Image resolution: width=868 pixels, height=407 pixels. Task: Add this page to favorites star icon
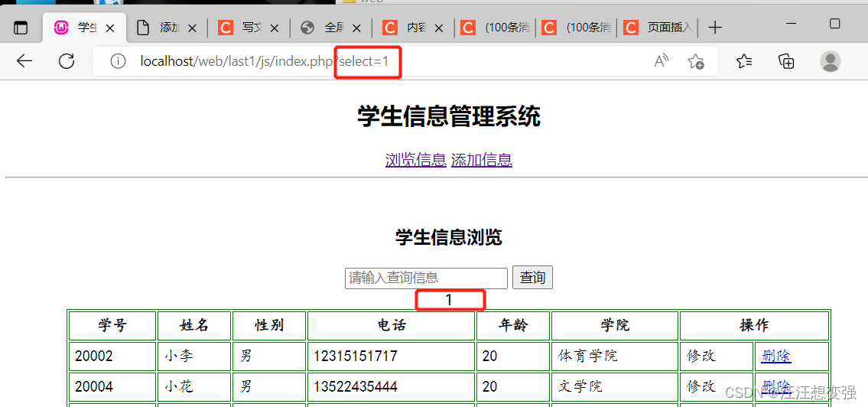[696, 61]
